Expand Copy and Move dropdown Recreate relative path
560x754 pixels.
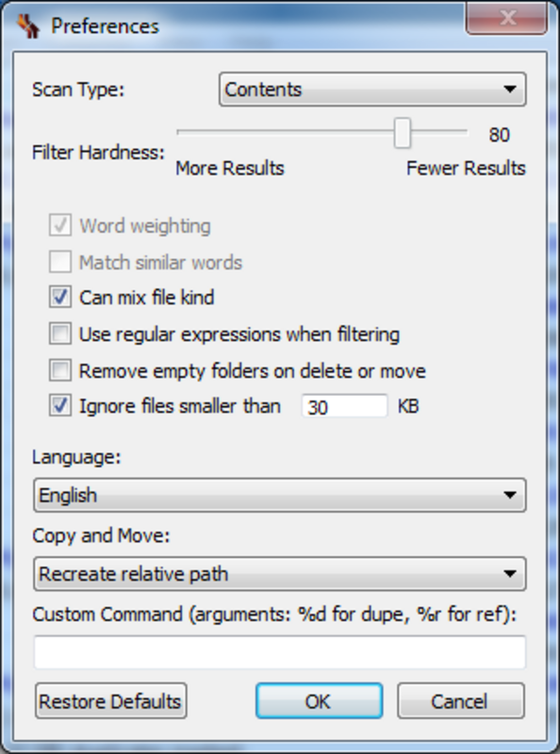279,574
